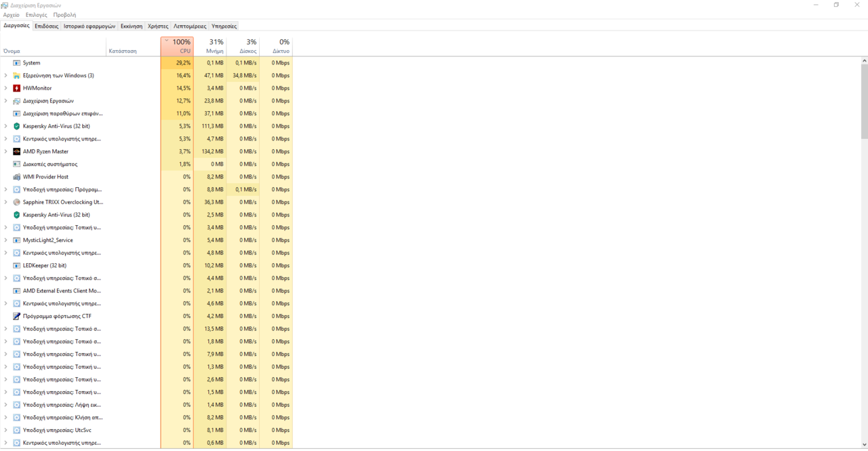Image resolution: width=868 pixels, height=451 pixels.
Task: Click the 47,1 MB memory value
Action: coord(214,75)
